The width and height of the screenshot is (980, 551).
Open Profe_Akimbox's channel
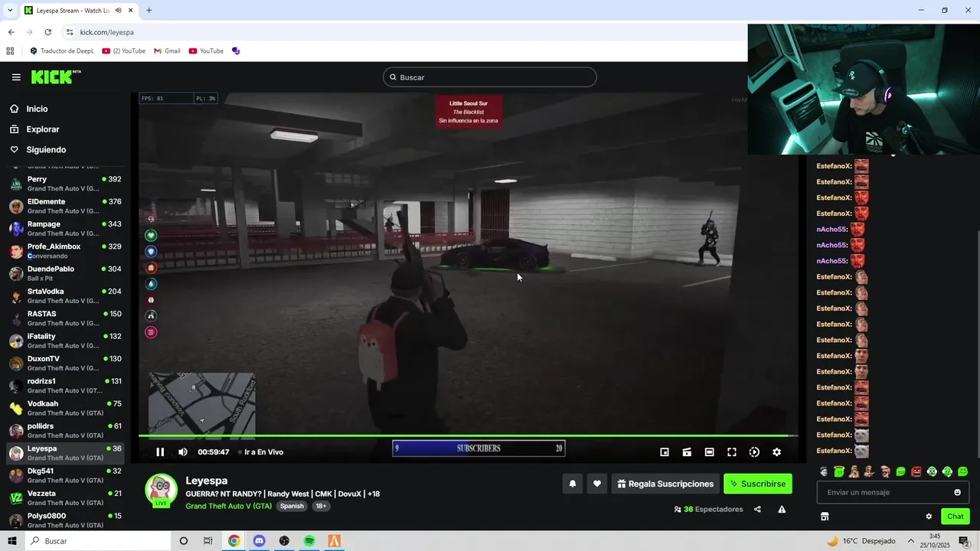66,251
